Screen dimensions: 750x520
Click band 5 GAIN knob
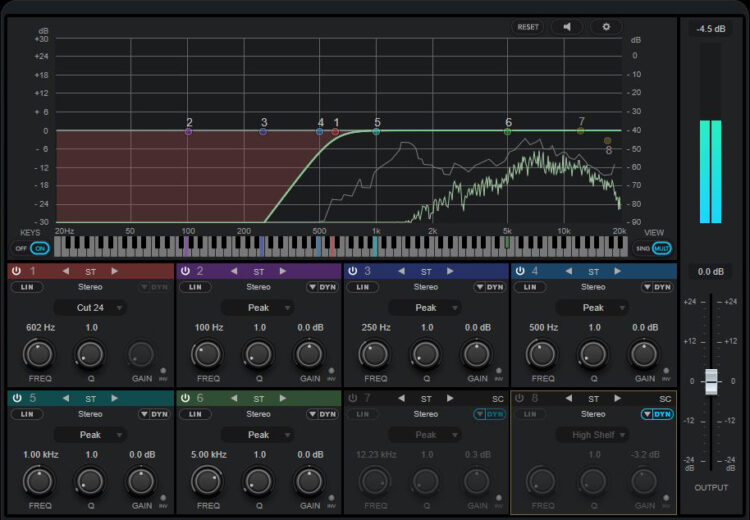(x=142, y=482)
